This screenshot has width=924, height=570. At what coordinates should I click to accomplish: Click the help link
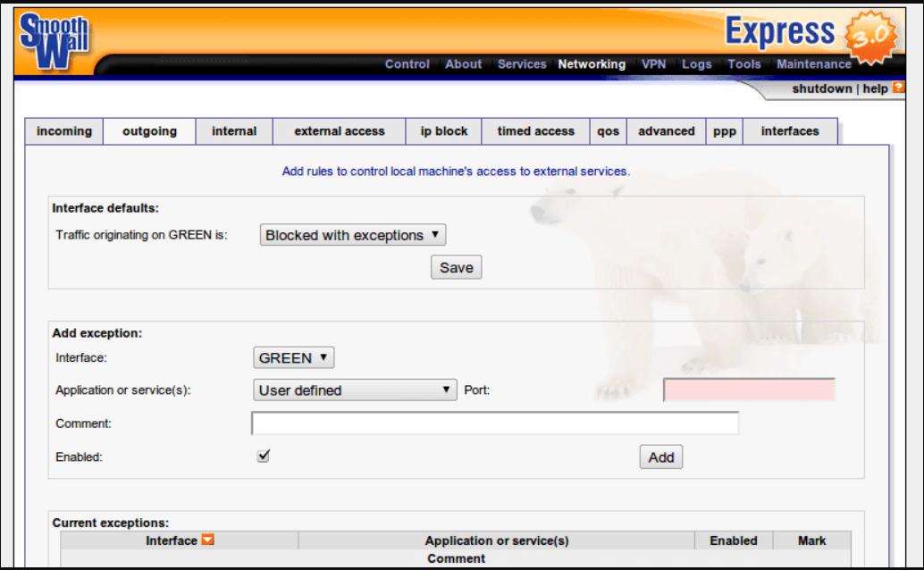[875, 88]
